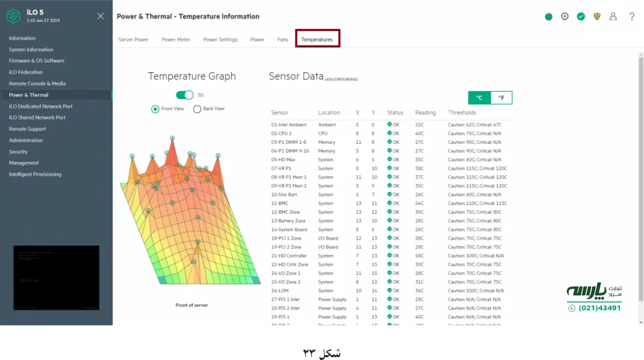Open the Power Meter tab
The height and width of the screenshot is (360, 644).
(x=176, y=39)
